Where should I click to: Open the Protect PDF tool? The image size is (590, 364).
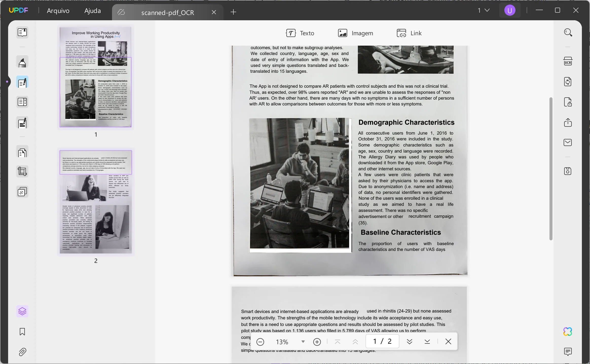coord(567,102)
